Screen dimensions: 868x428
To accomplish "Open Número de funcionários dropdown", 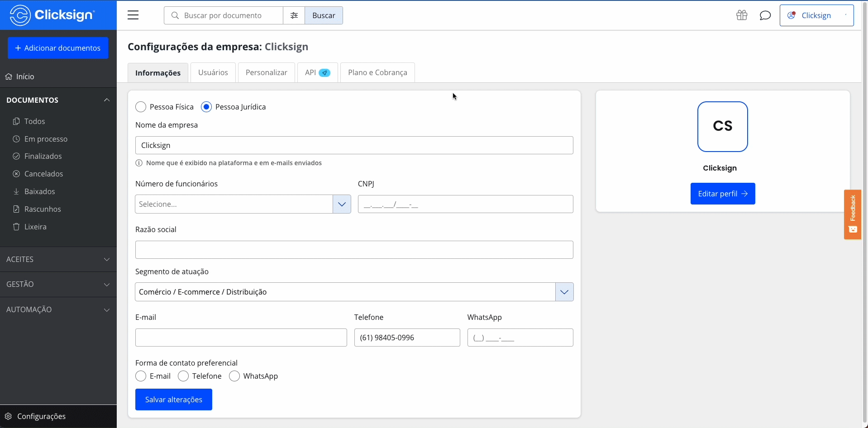I will click(x=243, y=204).
